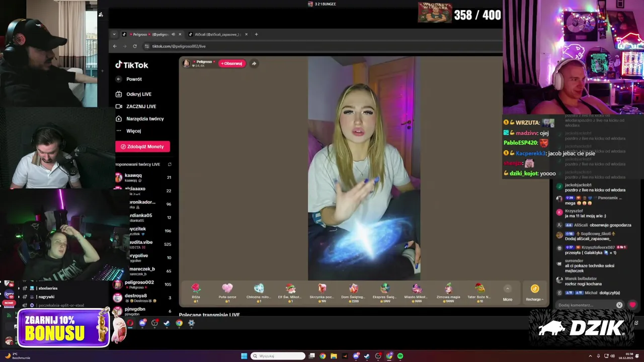Open the Recharge coins dropdown
This screenshot has width=644, height=362.
[534, 293]
